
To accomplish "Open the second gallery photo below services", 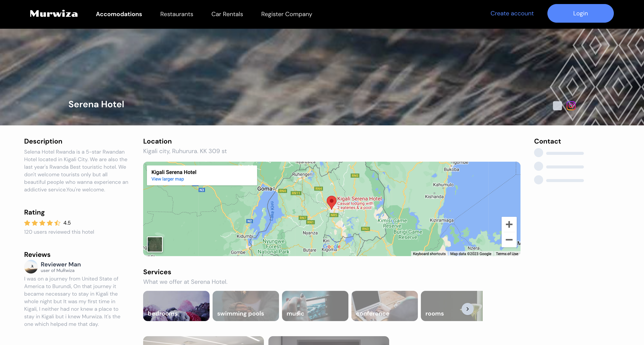I will tap(329, 340).
